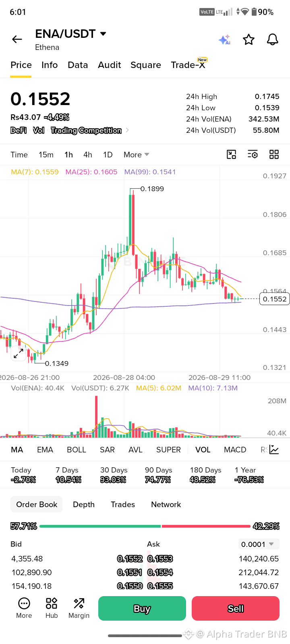Viewport: 290px width, 644px height.
Task: Tap the ask price 0.1554
Action: [x=160, y=572]
